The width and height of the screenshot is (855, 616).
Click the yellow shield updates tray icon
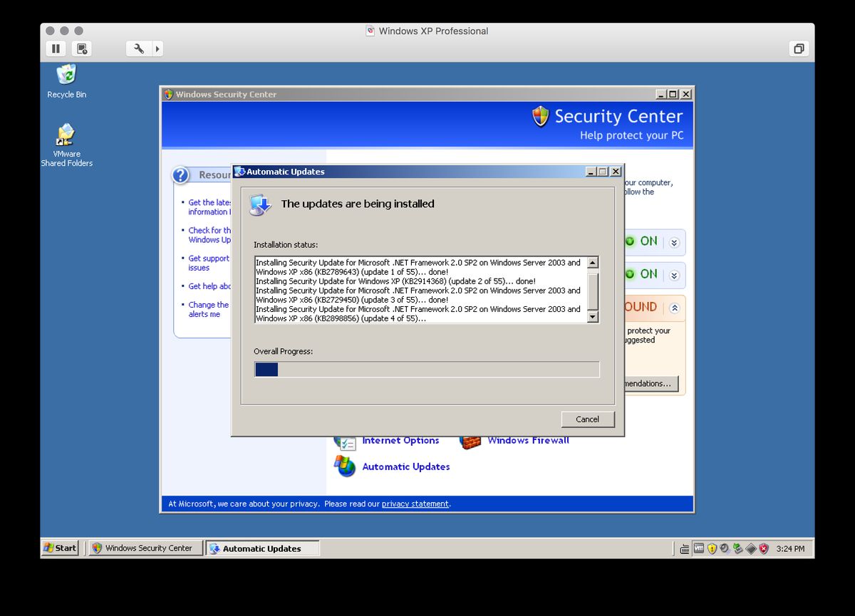711,548
